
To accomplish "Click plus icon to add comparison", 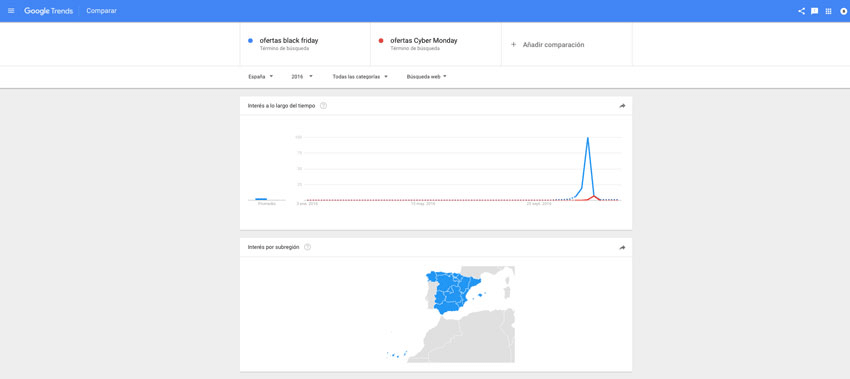I will click(513, 45).
